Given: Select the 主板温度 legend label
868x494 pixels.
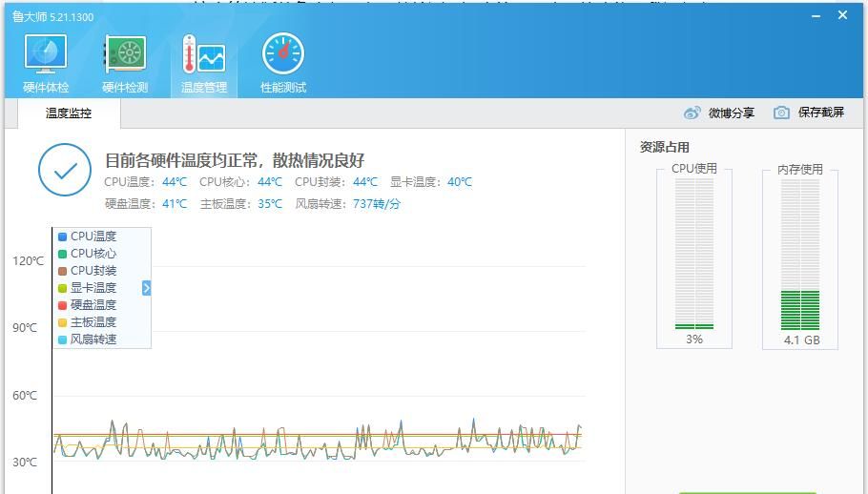Looking at the screenshot, I should [93, 322].
